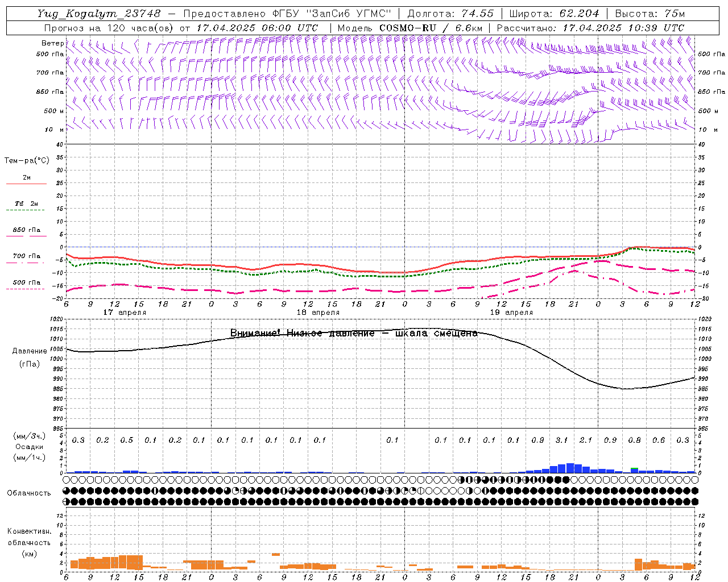728x582 pixels.
Task: Click the precipitation value '0.6'
Action: pyautogui.click(x=659, y=440)
